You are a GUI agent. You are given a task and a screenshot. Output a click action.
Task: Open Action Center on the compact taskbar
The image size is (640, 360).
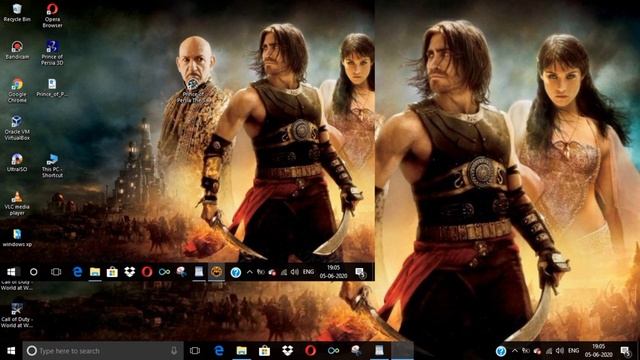point(360,272)
